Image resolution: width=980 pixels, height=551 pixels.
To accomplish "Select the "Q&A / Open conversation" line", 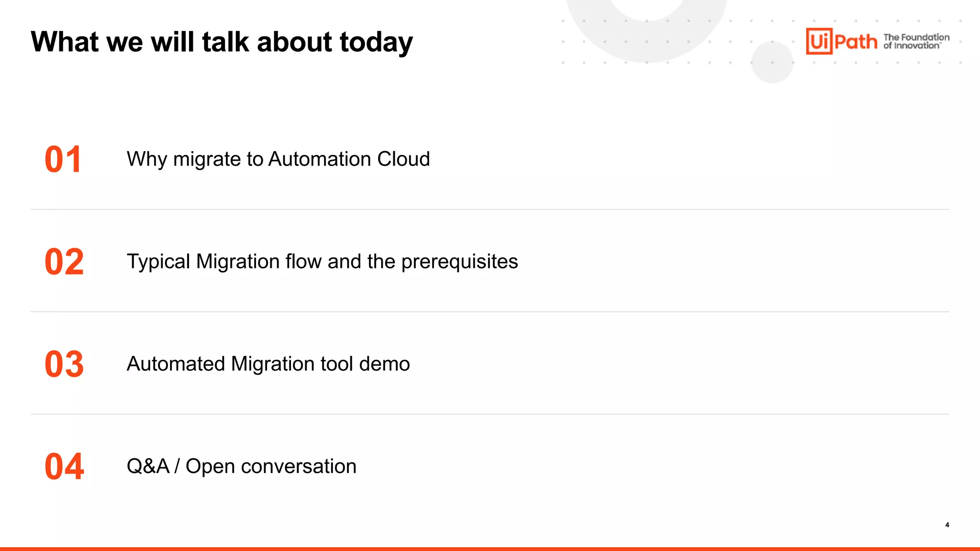I will pyautogui.click(x=241, y=466).
